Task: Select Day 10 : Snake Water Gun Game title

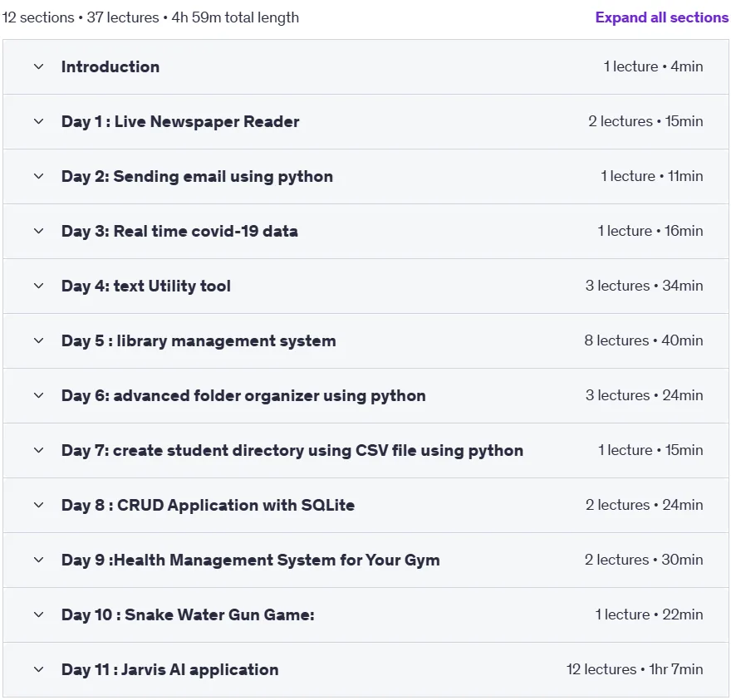Action: [x=188, y=614]
